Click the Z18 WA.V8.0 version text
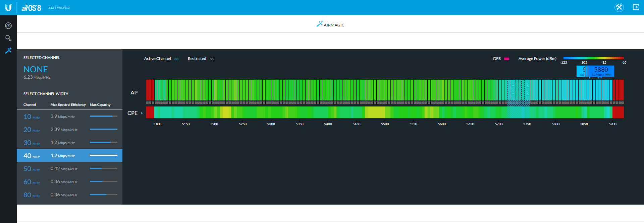 click(x=59, y=8)
